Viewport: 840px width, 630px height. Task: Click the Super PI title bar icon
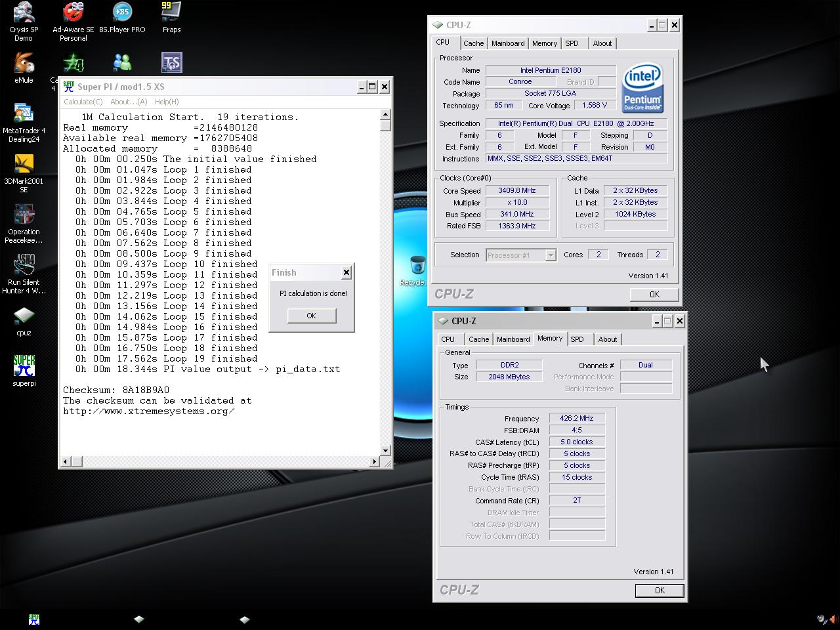point(69,87)
